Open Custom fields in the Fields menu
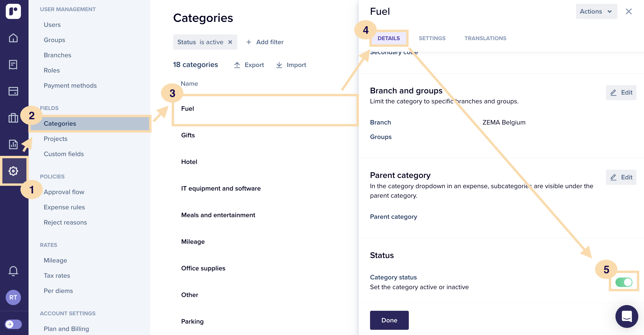 (64, 154)
